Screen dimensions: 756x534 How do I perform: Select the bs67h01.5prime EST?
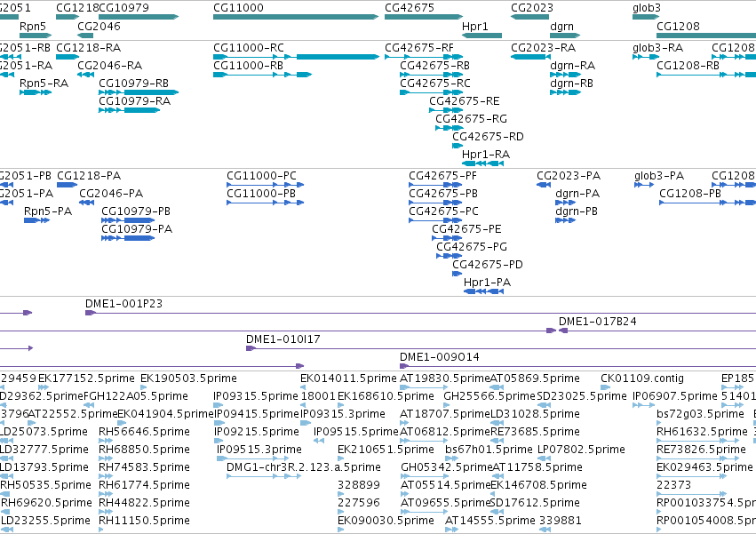450,458
